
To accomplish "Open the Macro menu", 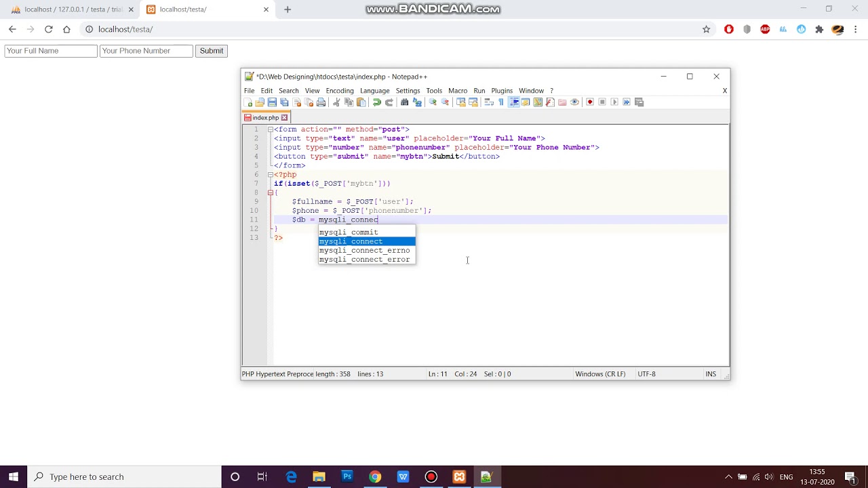I will click(x=458, y=91).
